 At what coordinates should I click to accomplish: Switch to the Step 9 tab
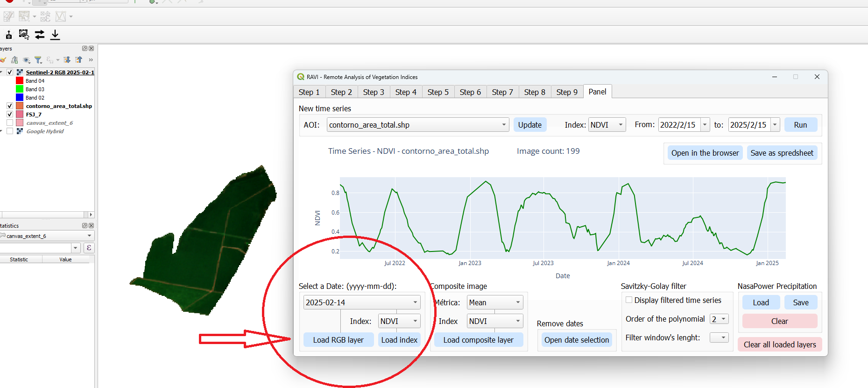(567, 92)
